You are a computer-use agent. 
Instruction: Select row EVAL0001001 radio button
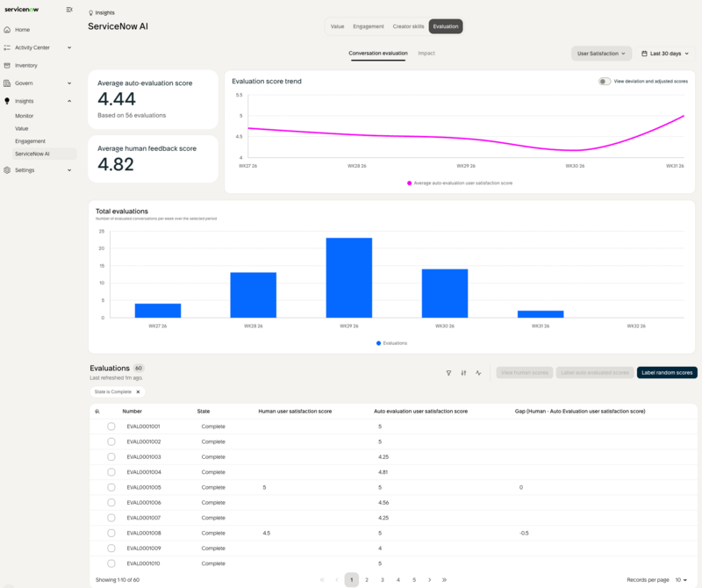tap(111, 427)
